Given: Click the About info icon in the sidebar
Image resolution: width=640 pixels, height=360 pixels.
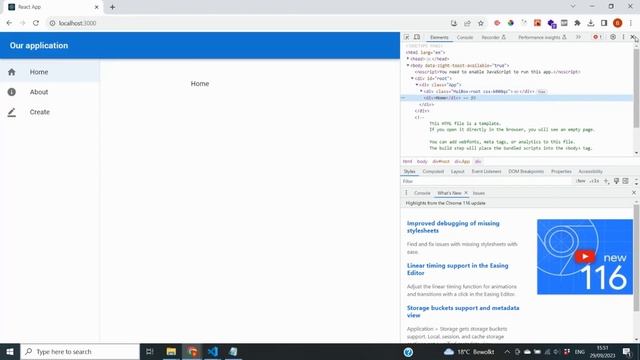Looking at the screenshot, I should (11, 92).
